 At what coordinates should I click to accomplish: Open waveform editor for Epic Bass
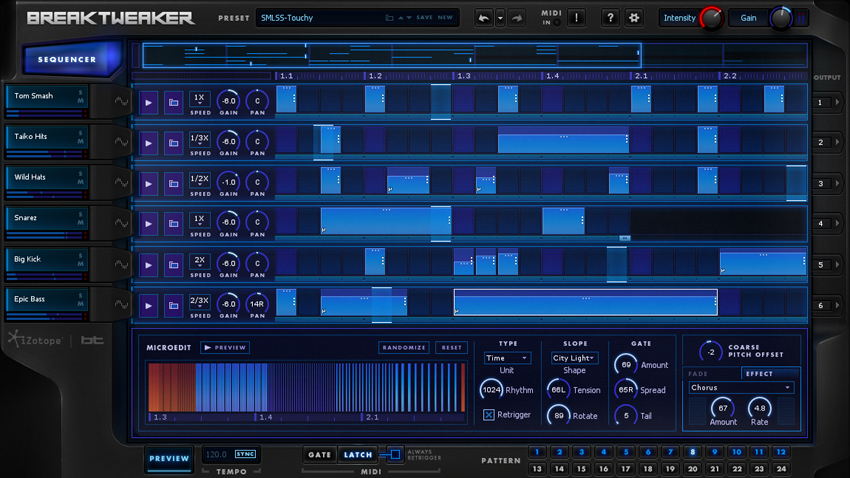(x=121, y=305)
